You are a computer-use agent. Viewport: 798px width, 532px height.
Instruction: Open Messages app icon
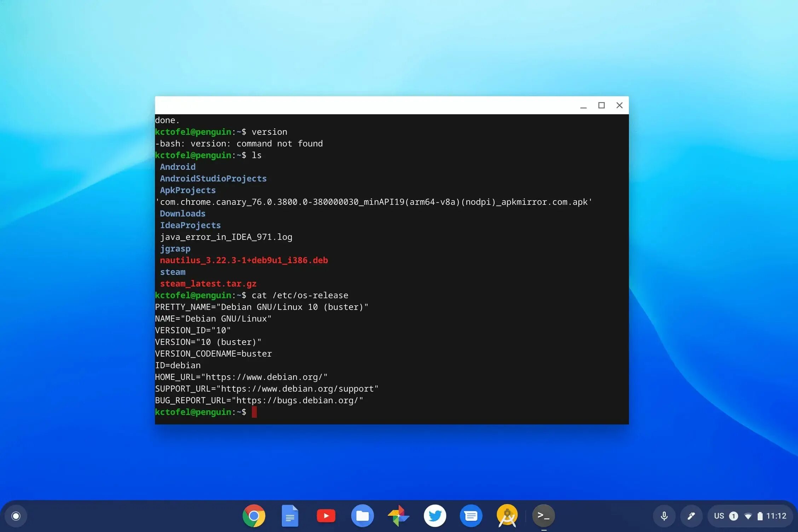tap(471, 516)
